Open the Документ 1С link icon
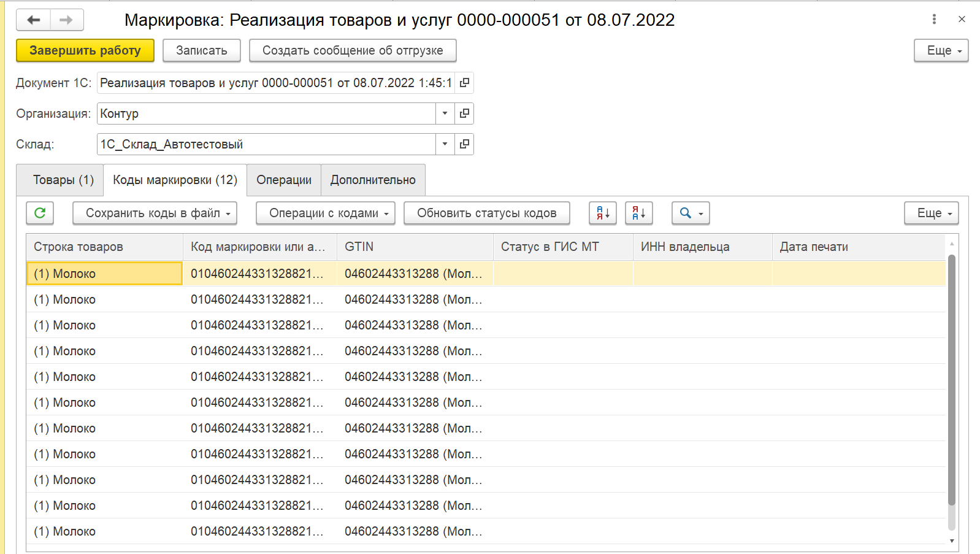This screenshot has height=554, width=980. click(464, 83)
